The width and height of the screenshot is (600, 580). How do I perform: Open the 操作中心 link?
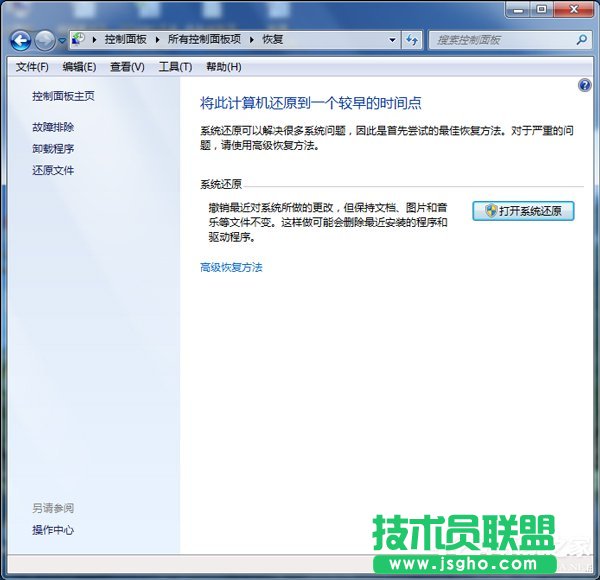53,530
